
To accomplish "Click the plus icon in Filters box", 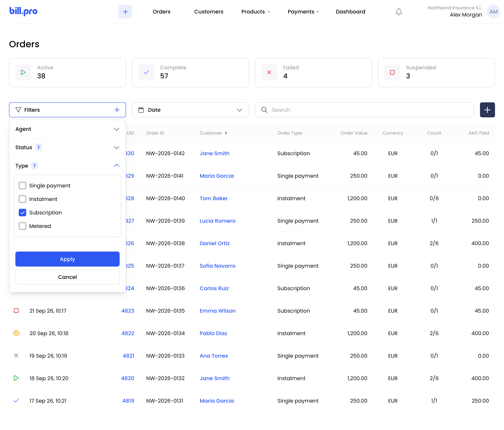I will coord(117,110).
